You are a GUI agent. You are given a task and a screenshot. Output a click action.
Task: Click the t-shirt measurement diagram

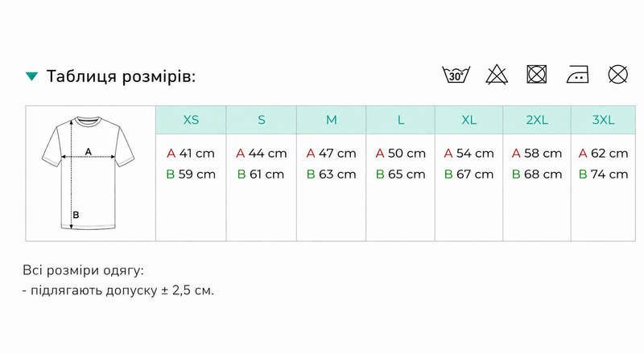pos(88,173)
